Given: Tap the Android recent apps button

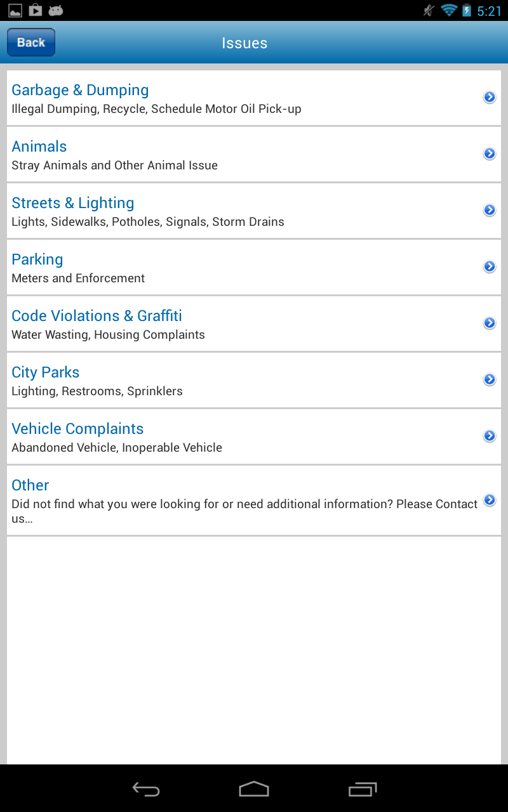Looking at the screenshot, I should (363, 789).
